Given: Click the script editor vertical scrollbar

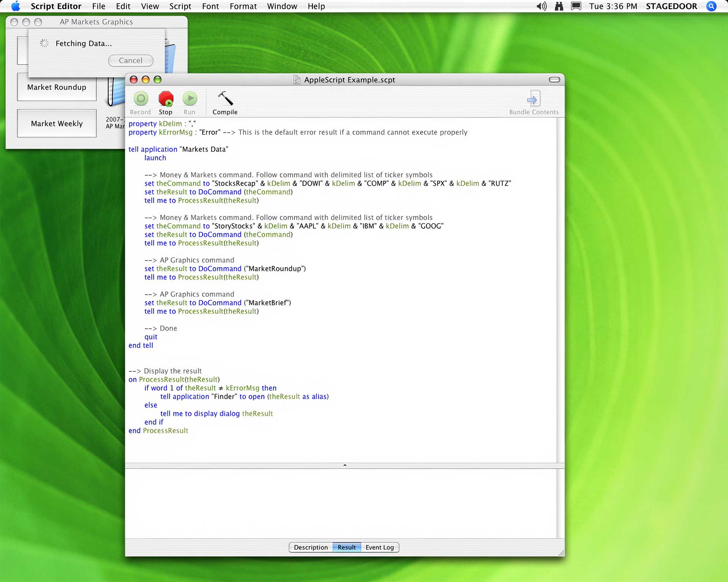Looking at the screenshot, I should coord(560,290).
